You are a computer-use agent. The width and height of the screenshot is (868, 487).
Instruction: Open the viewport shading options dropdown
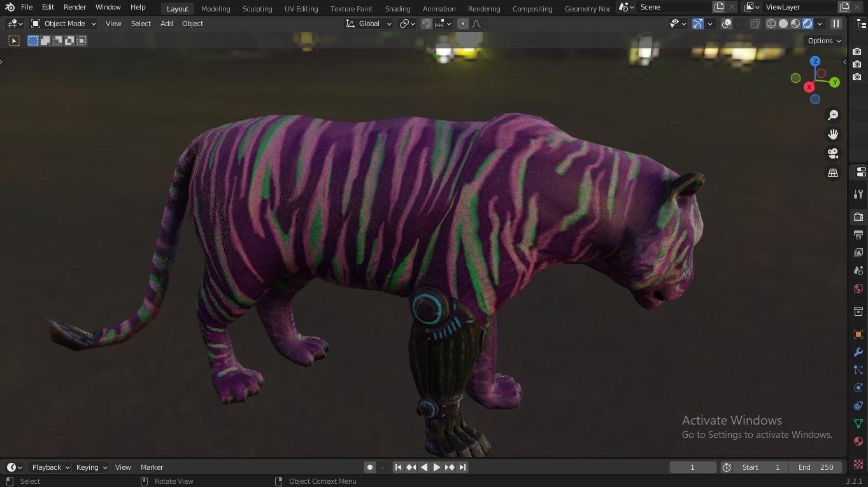coord(820,24)
